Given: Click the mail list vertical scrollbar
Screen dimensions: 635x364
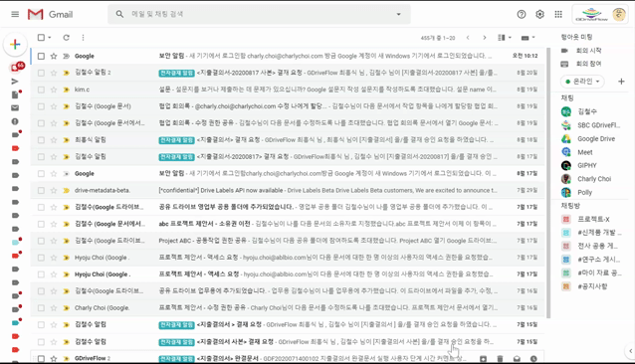Looking at the screenshot, I should click(548, 182).
